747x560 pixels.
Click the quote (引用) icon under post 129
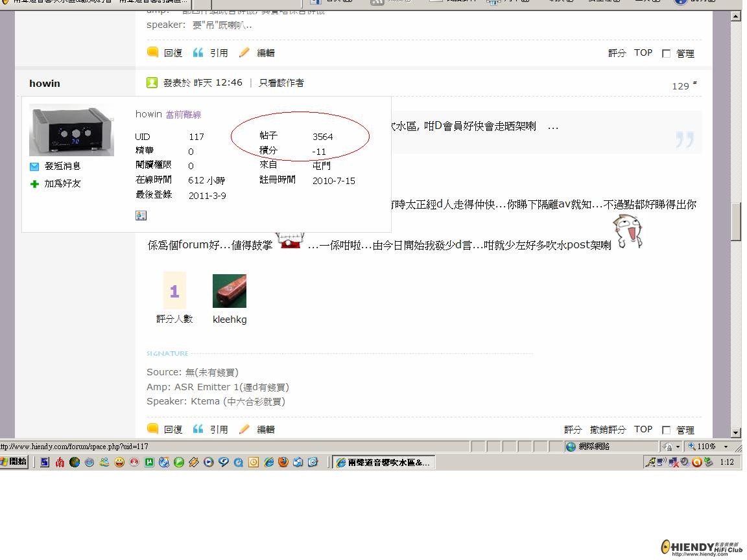[198, 429]
